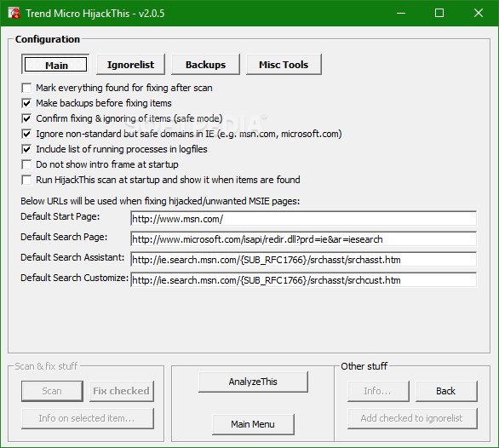The image size is (499, 448).
Task: Click the Default Search Customize label
Action: point(74,278)
